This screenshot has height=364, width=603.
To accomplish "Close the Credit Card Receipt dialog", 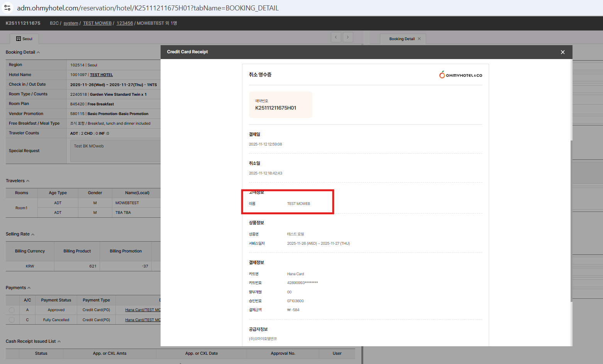I will 562,52.
